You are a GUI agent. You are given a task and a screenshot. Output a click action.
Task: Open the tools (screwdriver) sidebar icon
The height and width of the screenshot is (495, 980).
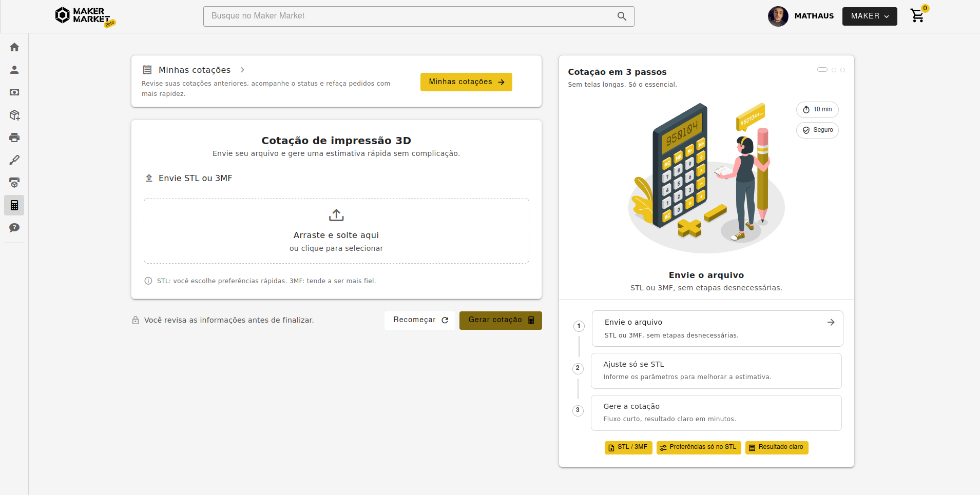[x=14, y=160]
